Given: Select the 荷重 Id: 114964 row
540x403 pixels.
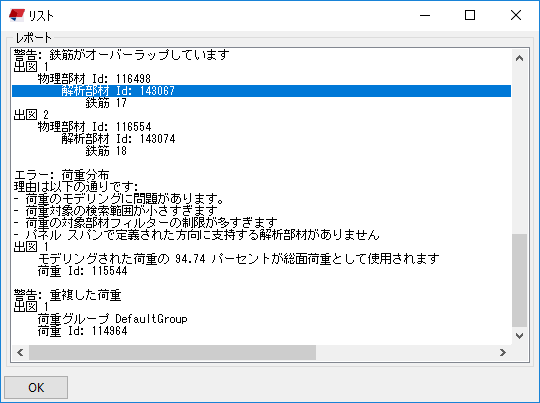Looking at the screenshot, I should click(x=82, y=331).
